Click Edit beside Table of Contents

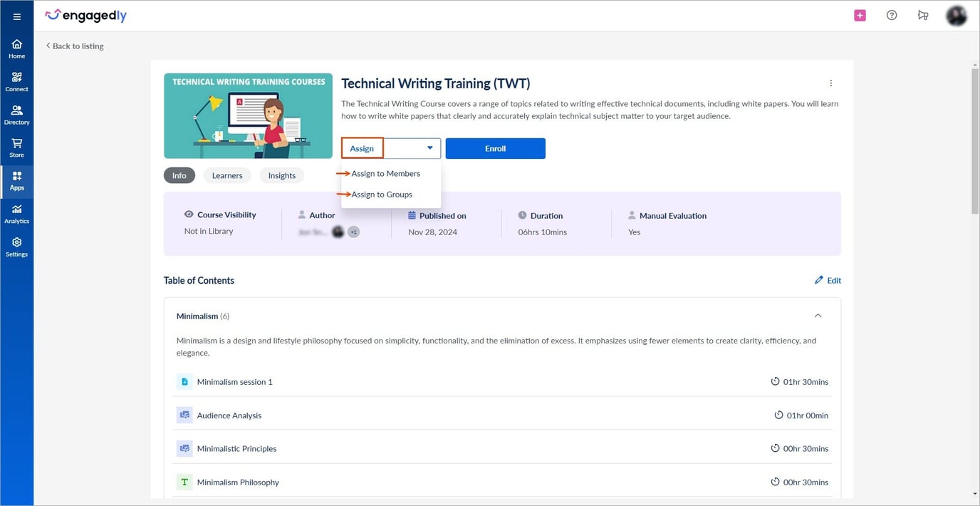pos(828,281)
